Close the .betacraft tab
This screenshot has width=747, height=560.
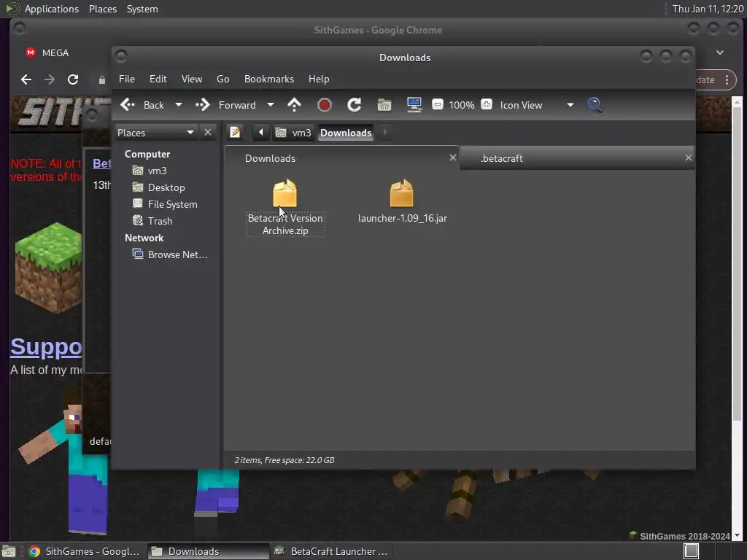click(x=688, y=157)
